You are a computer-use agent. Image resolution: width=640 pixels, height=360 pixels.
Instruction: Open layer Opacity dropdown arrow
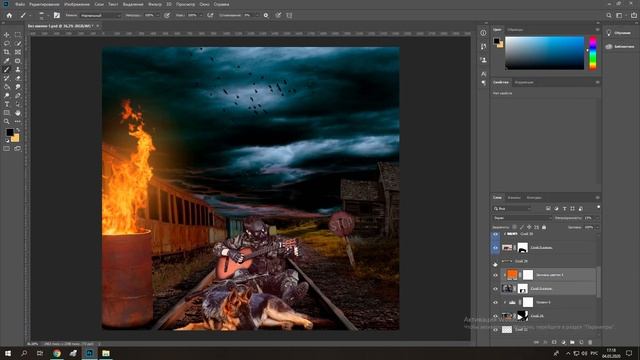tap(598, 218)
